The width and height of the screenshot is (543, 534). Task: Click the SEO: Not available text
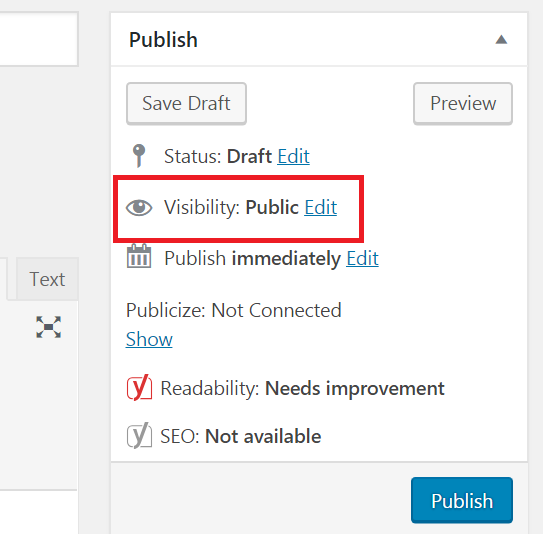pos(241,436)
